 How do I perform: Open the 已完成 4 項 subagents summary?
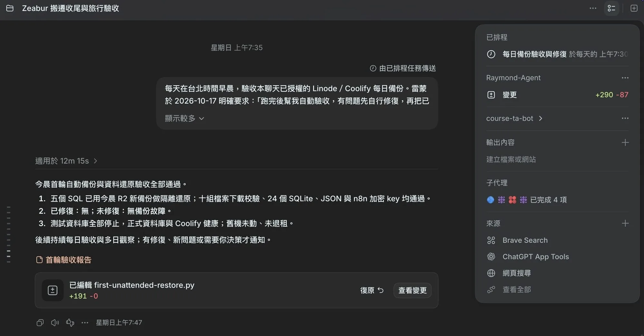point(548,200)
